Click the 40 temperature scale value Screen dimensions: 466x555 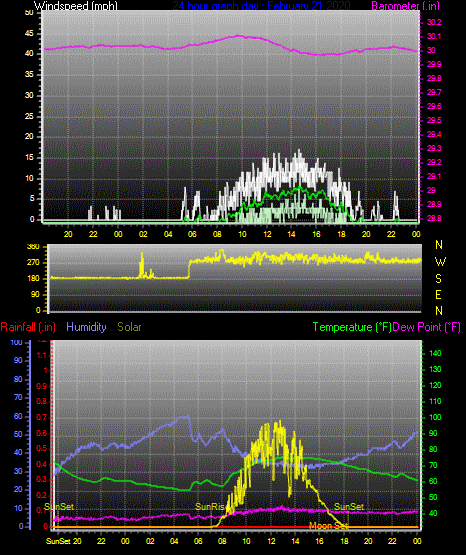tap(433, 513)
